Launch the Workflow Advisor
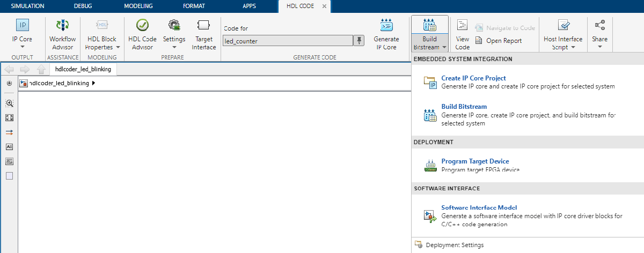Viewport: 644px width, 253px height. tap(63, 34)
